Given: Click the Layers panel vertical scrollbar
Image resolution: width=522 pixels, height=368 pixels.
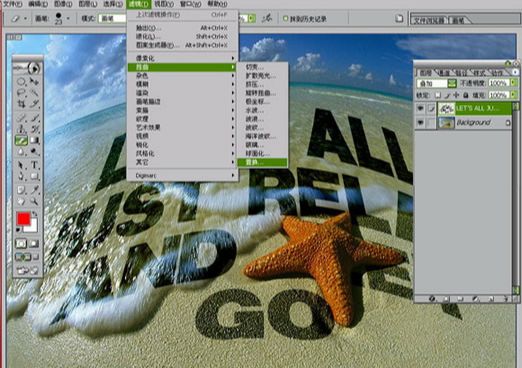Looking at the screenshot, I should click(x=515, y=198).
